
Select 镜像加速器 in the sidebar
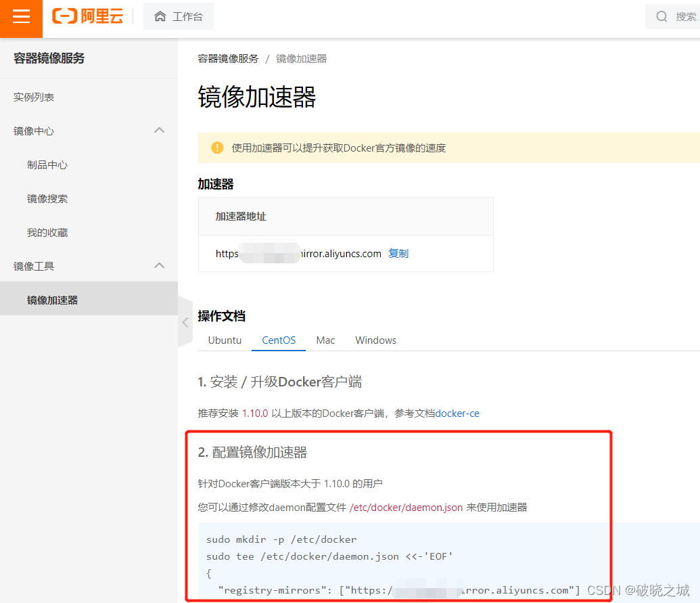(89, 300)
